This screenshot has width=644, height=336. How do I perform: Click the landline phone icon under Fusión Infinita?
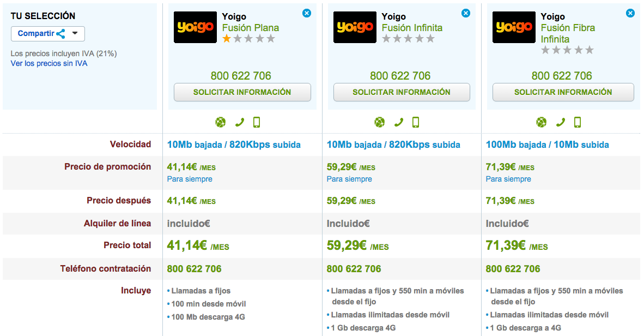click(398, 122)
